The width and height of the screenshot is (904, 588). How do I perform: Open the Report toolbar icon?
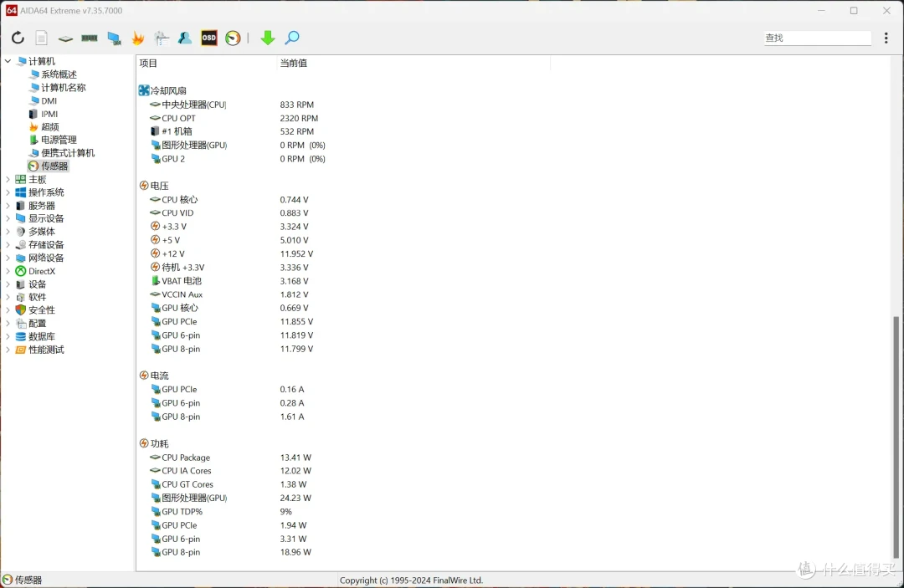42,38
